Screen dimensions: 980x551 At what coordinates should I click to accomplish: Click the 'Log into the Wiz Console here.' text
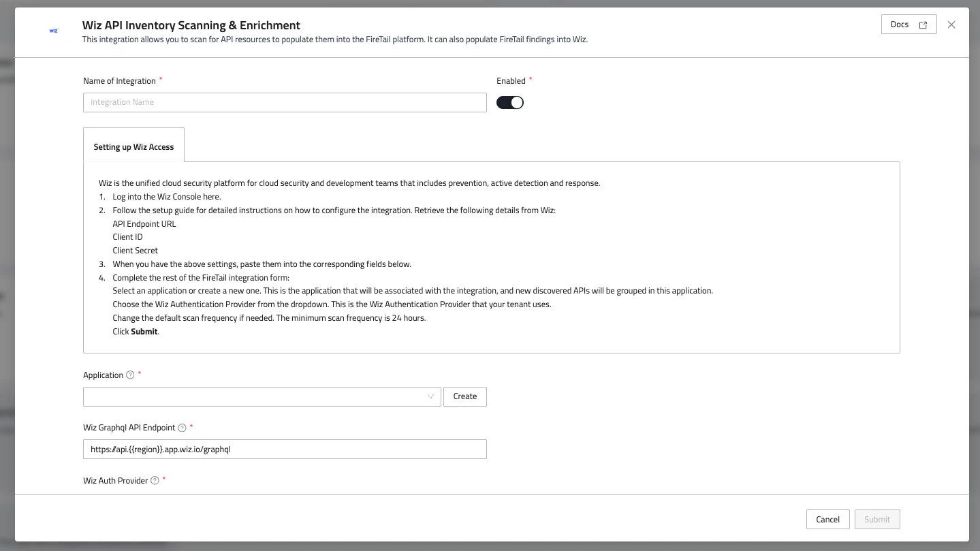coord(167,197)
